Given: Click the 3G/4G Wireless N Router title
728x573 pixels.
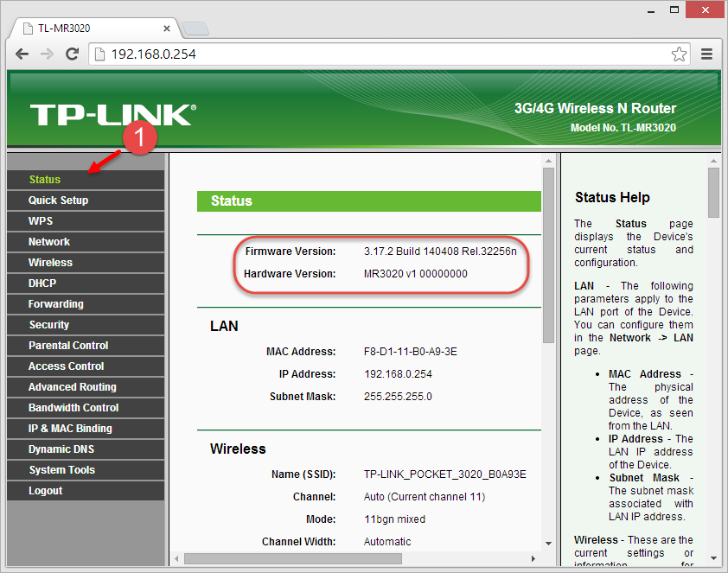Looking at the screenshot, I should [x=595, y=109].
